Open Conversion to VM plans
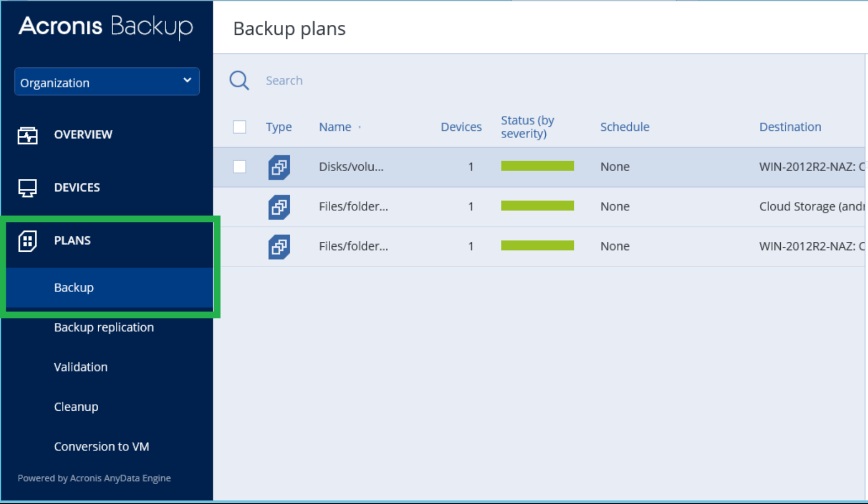Screen dimensions: 868x504 pos(102,447)
